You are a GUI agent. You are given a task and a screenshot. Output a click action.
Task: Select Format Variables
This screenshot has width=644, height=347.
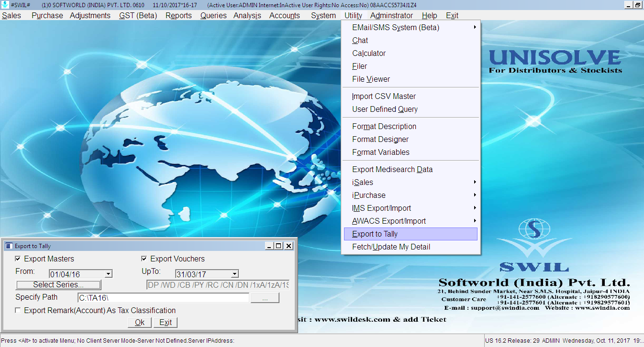[411, 152]
